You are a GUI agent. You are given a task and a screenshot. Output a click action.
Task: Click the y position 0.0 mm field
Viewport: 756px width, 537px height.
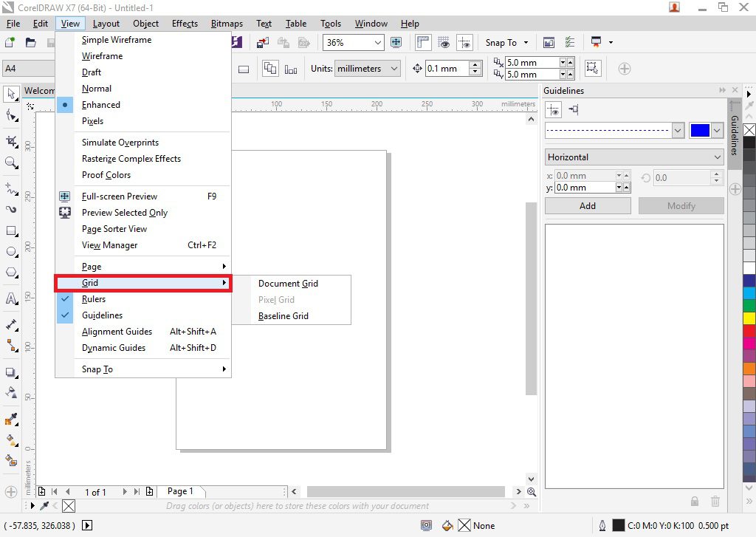(585, 188)
